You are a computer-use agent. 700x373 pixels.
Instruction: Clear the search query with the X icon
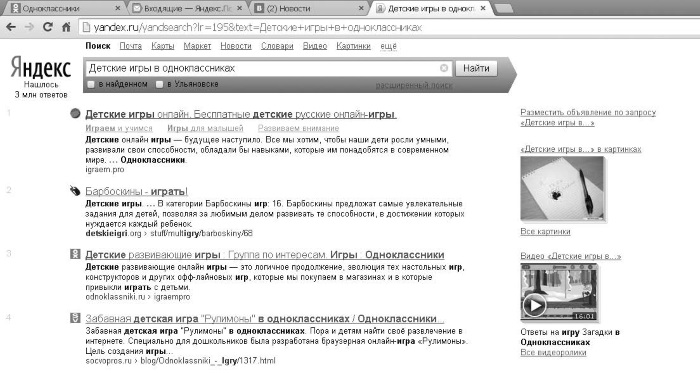coord(444,68)
